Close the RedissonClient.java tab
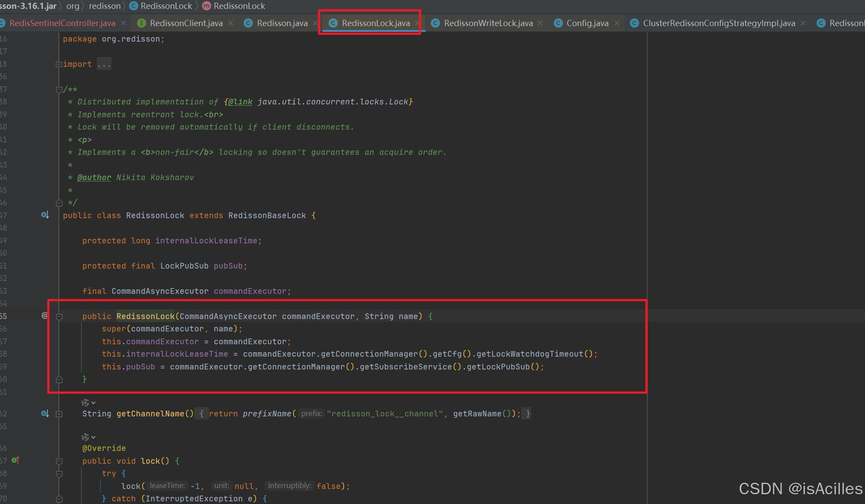This screenshot has height=504, width=865. (231, 23)
